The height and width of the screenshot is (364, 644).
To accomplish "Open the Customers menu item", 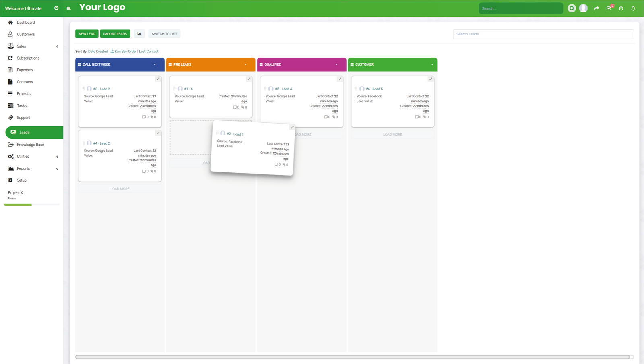I will [x=26, y=34].
